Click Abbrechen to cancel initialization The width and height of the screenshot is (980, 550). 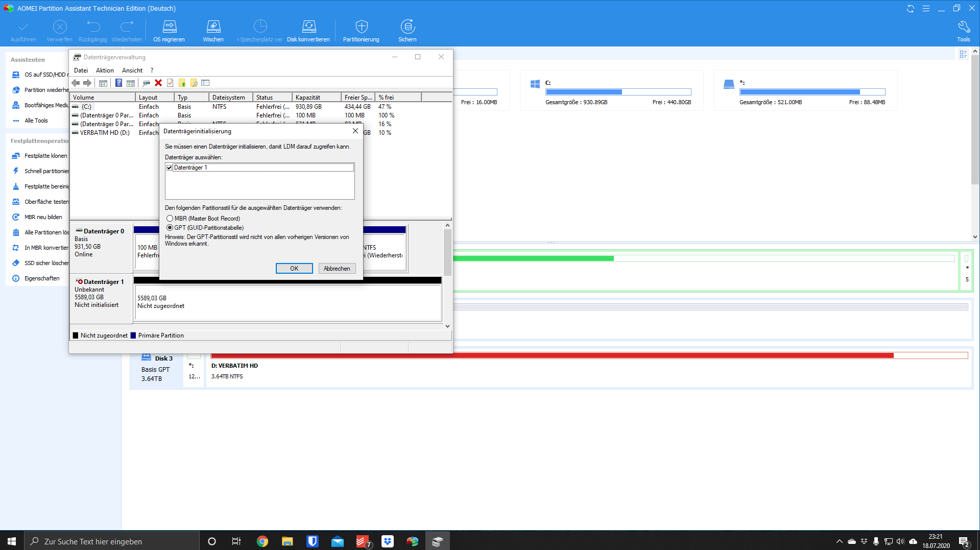[337, 269]
